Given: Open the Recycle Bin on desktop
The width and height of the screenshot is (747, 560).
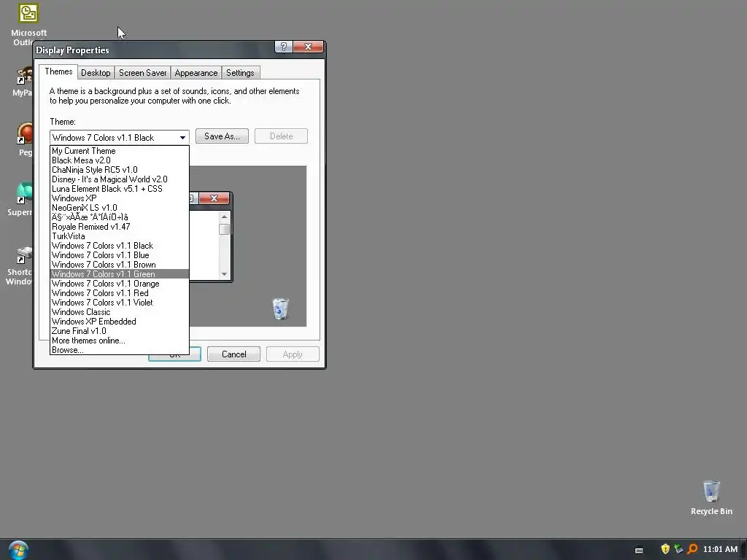Looking at the screenshot, I should [x=711, y=497].
